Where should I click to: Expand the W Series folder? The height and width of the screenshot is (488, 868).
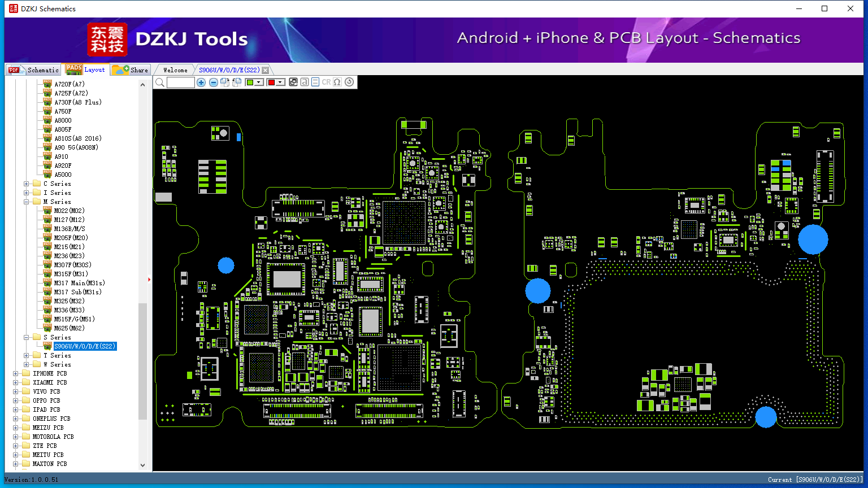click(27, 364)
